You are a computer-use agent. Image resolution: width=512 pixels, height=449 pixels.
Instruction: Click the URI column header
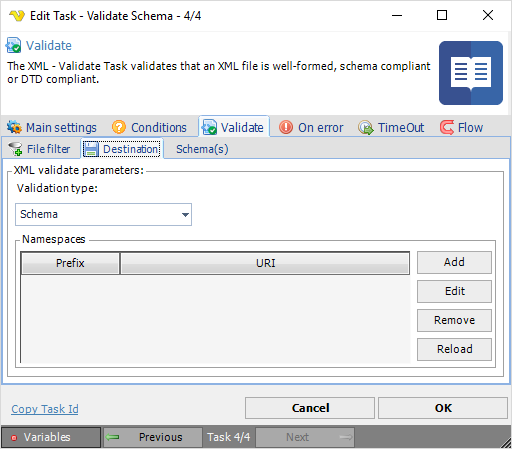click(265, 263)
